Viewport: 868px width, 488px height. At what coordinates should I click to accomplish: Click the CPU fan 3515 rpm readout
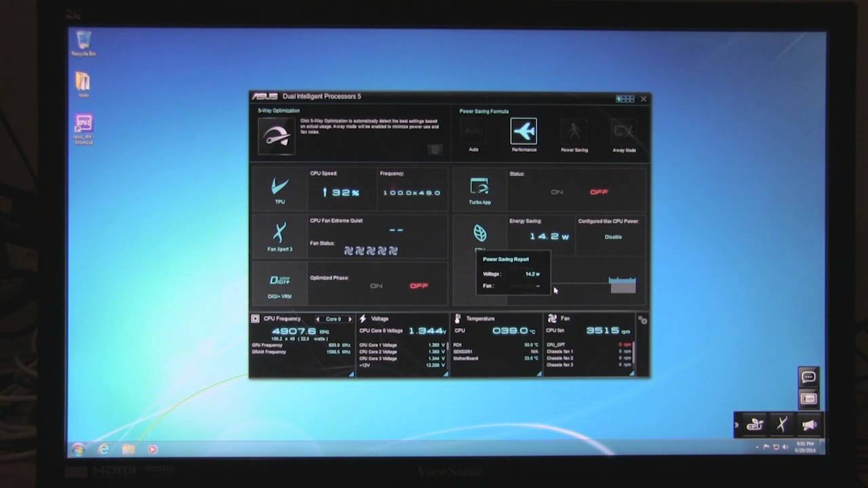608,330
